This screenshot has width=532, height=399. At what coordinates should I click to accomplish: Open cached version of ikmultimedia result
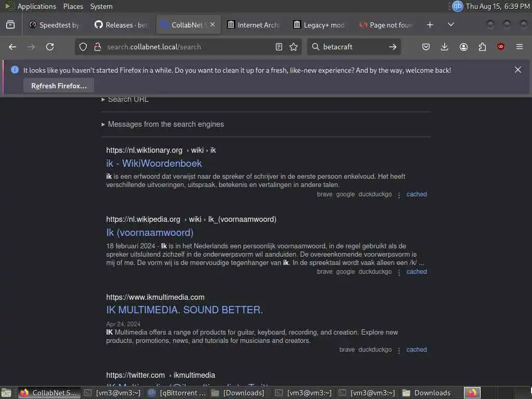417,350
